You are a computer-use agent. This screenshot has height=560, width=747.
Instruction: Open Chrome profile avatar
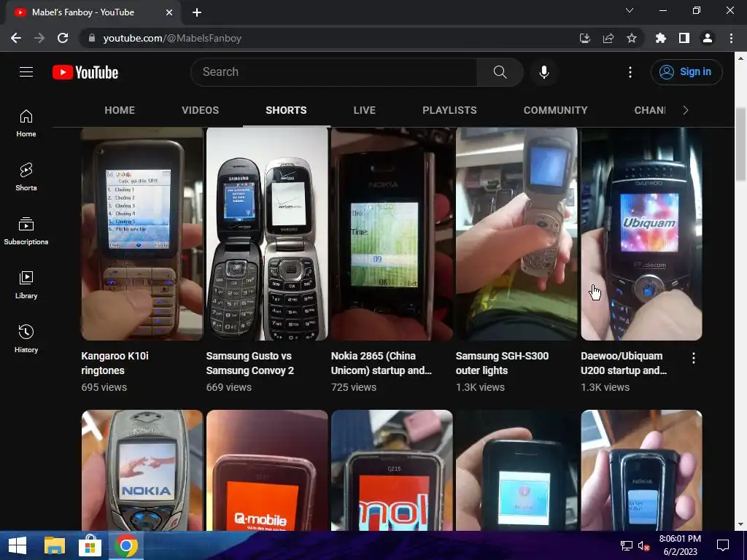(x=708, y=38)
